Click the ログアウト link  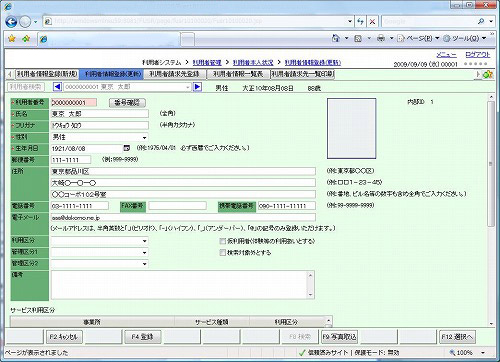tap(478, 55)
